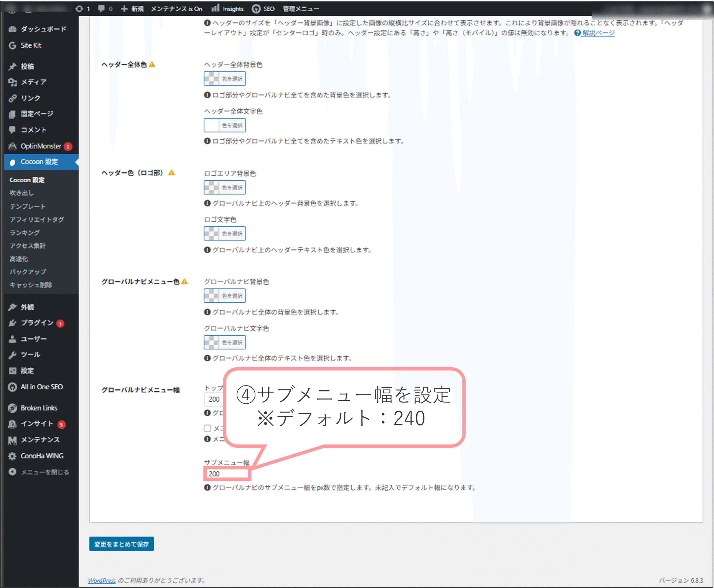Open メディア media library icon
The image size is (714, 588).
(x=13, y=82)
